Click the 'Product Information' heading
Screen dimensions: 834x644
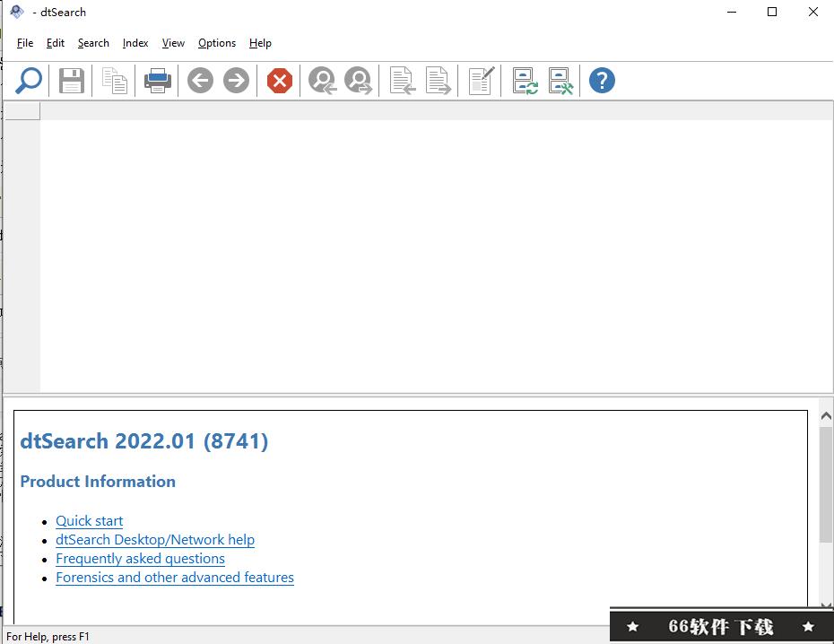click(98, 482)
